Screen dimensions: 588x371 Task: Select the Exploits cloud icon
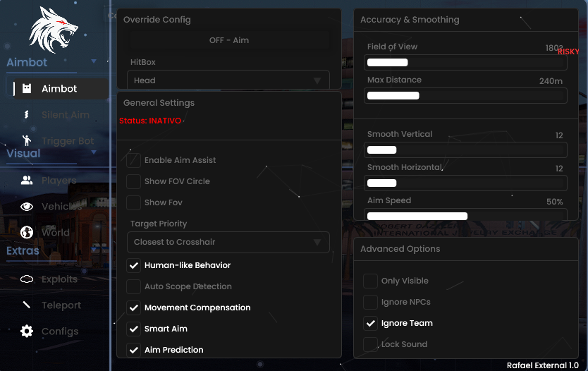coord(27,279)
